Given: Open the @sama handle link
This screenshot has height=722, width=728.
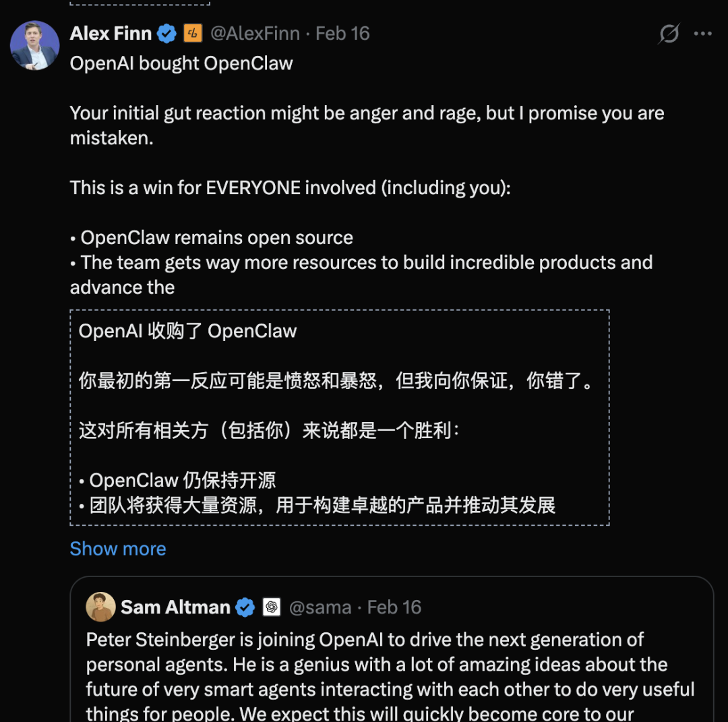Looking at the screenshot, I should pyautogui.click(x=320, y=607).
